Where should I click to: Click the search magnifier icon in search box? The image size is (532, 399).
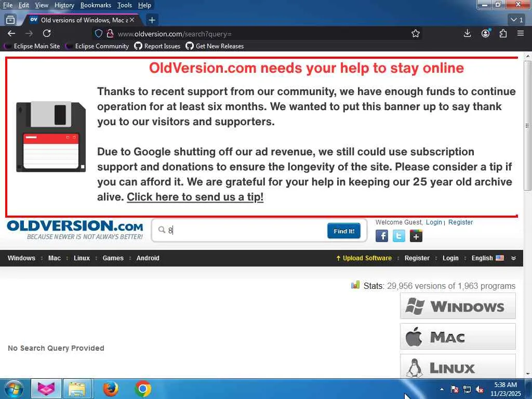pos(162,230)
